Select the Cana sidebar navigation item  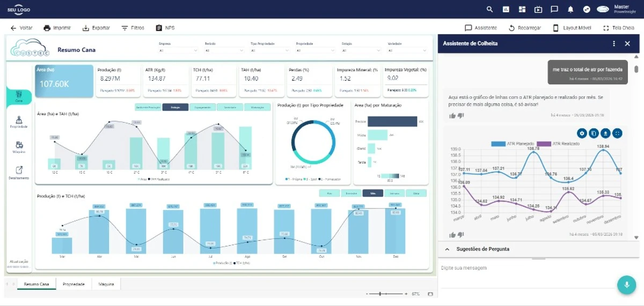[19, 96]
